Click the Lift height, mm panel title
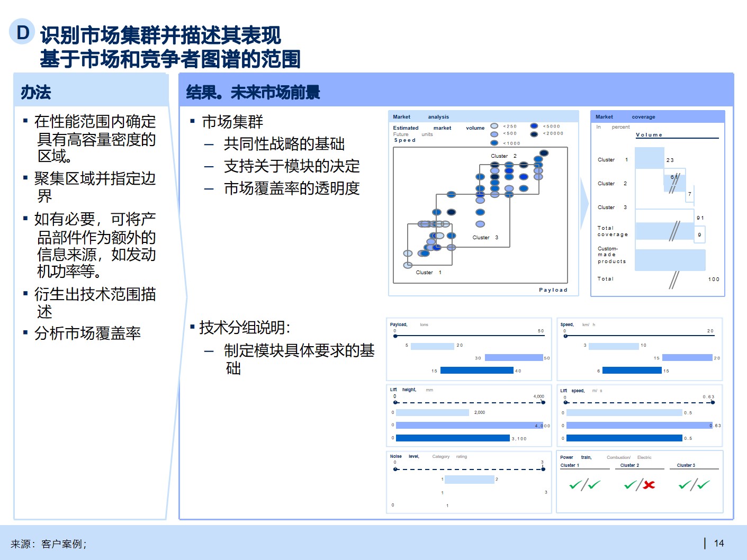This screenshot has height=560, width=747. point(412,390)
